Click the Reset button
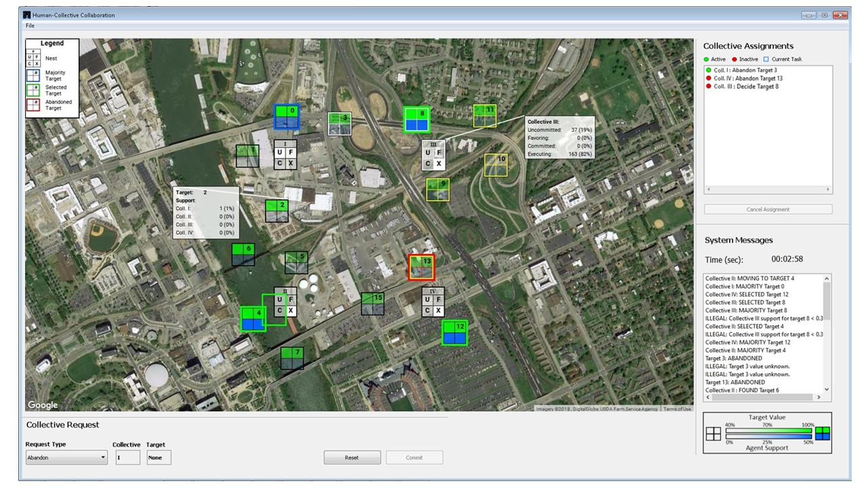The image size is (868, 488). tap(352, 457)
